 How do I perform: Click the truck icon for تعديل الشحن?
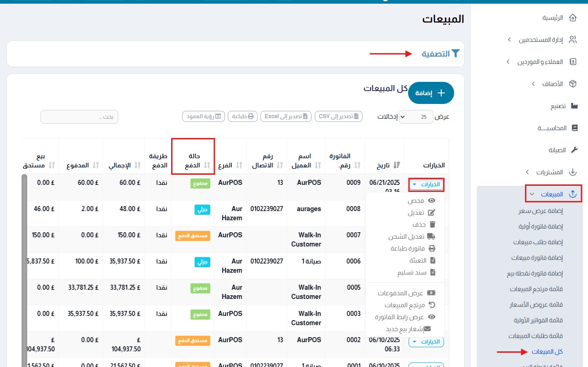click(432, 236)
